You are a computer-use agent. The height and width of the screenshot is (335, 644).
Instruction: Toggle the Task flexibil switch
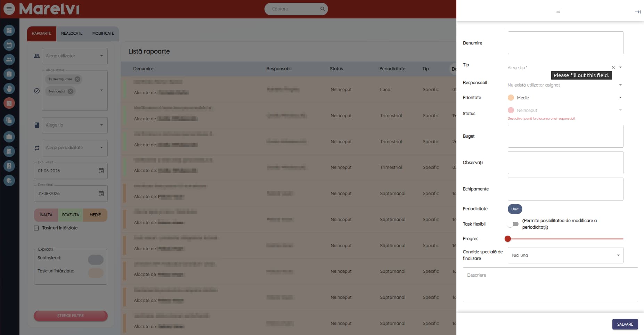[513, 224]
